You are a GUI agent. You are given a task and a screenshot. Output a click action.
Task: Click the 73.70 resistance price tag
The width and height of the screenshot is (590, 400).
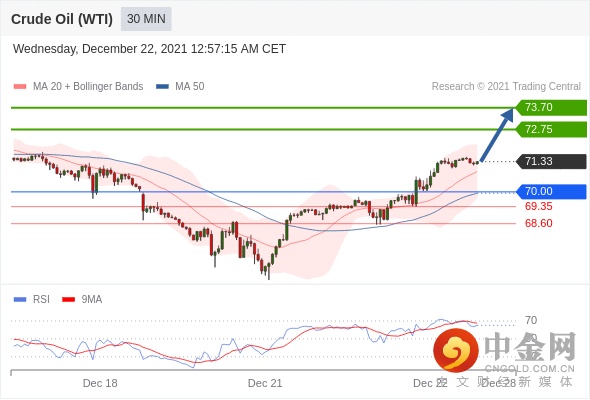551,108
